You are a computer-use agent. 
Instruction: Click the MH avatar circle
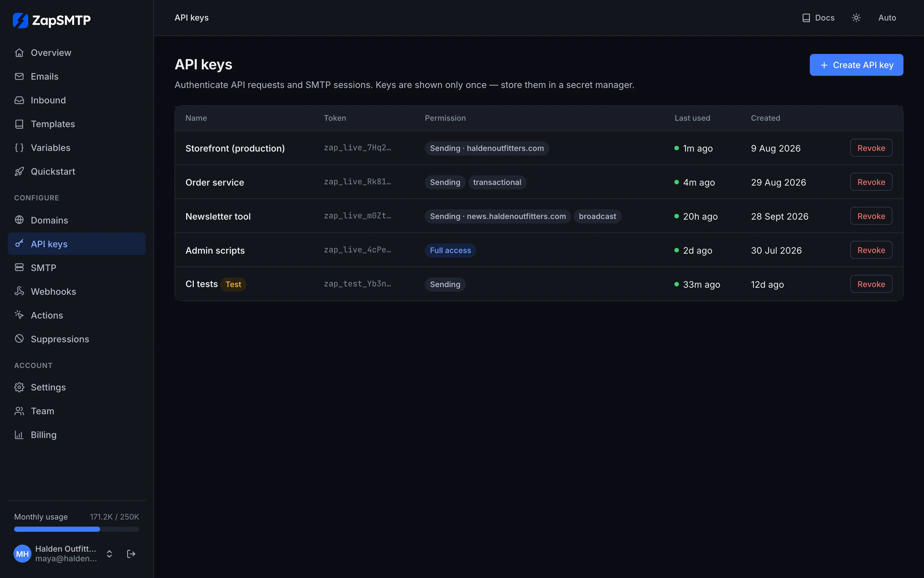[x=22, y=554]
